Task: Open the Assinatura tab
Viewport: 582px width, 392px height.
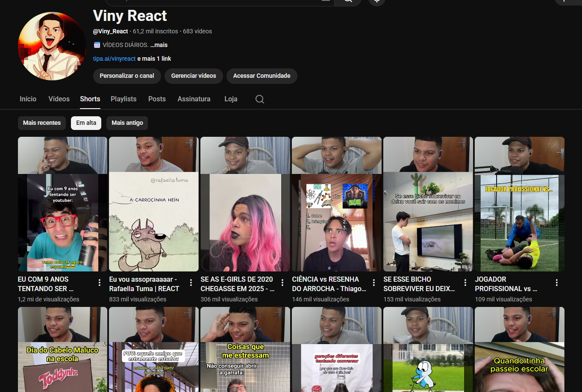Action: coord(194,99)
